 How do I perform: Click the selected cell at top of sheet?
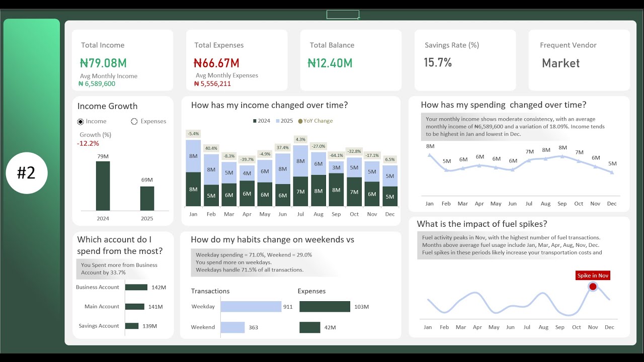click(343, 15)
